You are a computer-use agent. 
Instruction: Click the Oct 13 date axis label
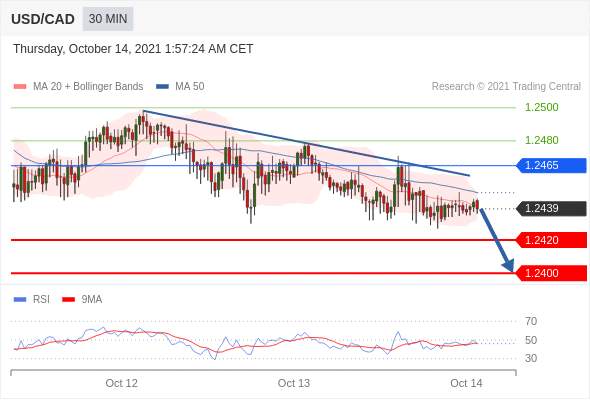pyautogui.click(x=293, y=383)
